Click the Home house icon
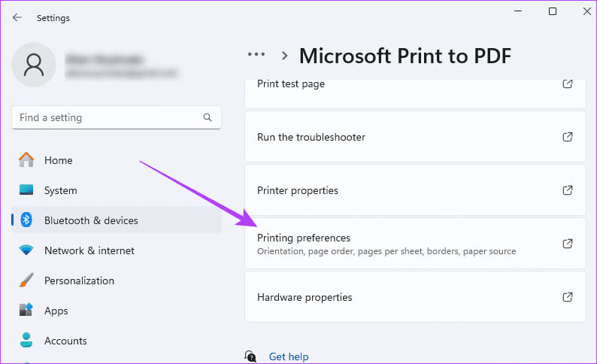 pos(26,160)
